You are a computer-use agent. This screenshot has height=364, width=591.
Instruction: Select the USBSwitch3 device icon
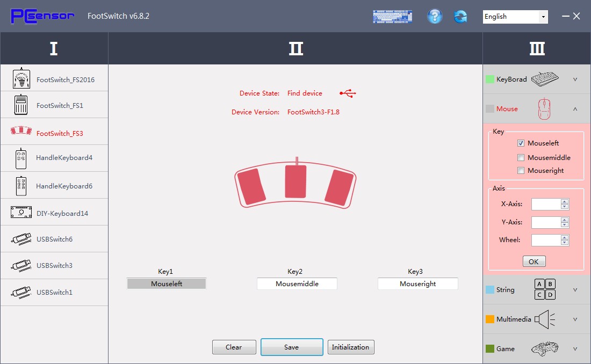[x=21, y=266]
